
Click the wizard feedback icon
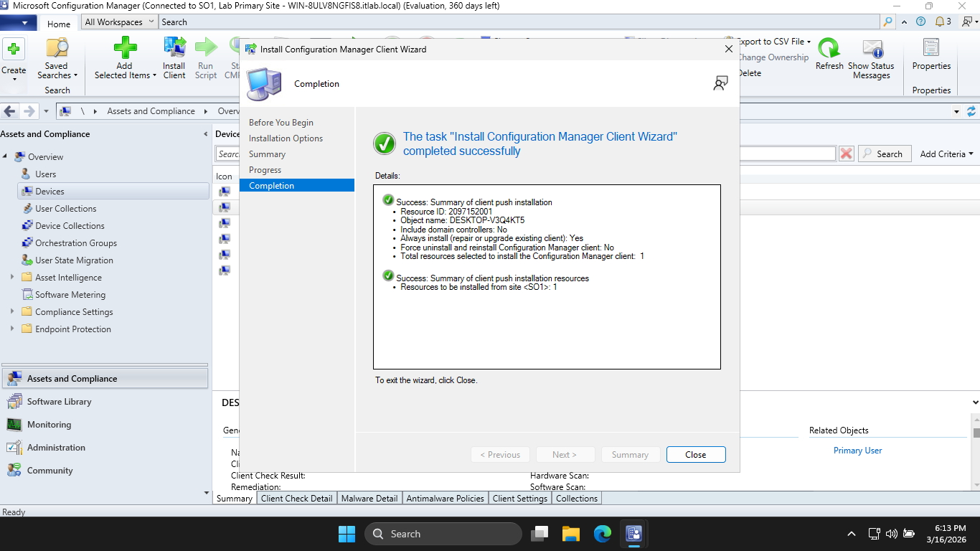[720, 83]
